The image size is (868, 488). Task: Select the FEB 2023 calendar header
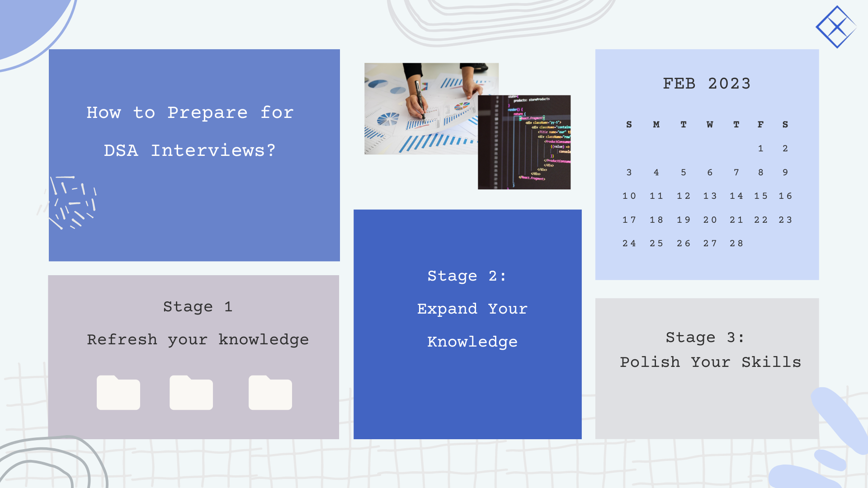point(708,84)
